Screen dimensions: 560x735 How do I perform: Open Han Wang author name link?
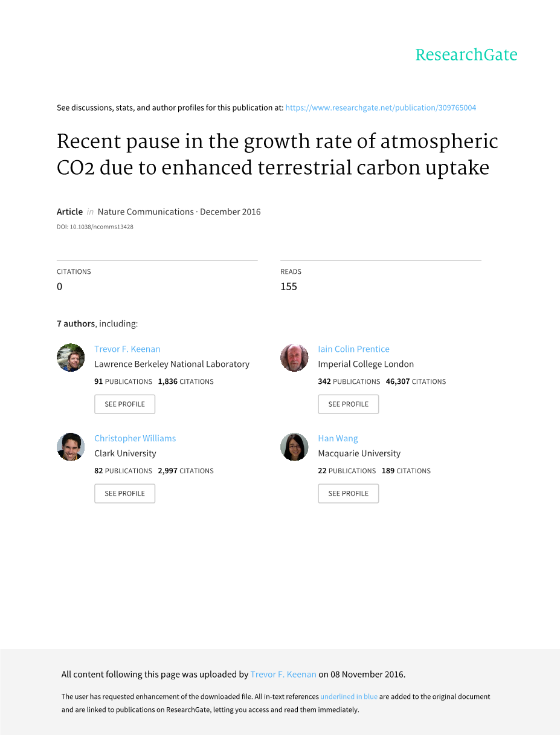(338, 438)
